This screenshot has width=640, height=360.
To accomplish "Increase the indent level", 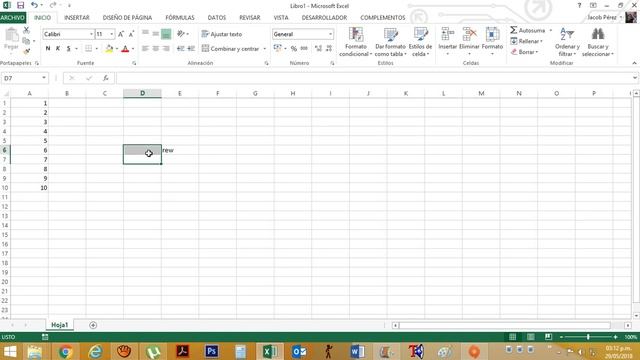I will click(191, 49).
